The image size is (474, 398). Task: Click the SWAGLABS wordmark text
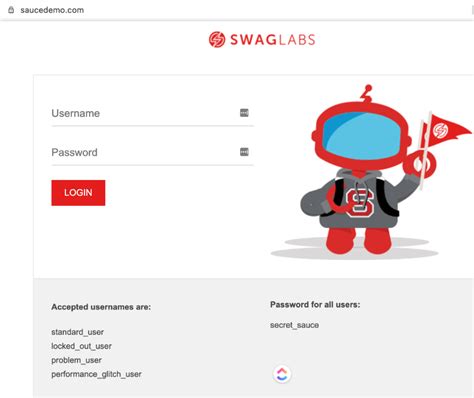273,40
